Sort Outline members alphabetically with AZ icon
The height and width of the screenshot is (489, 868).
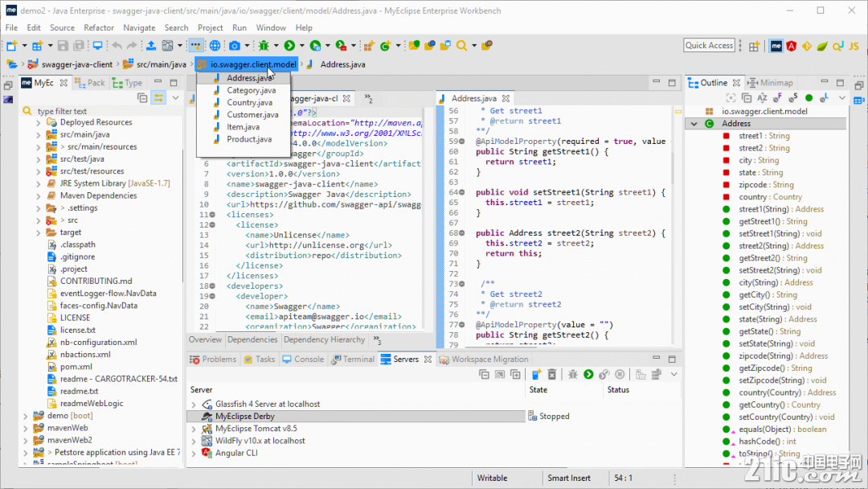762,98
